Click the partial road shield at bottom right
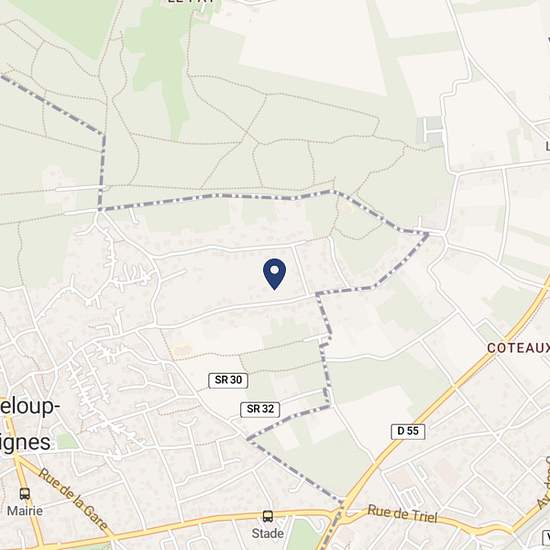Screen dimensions: 550x550 546,537
